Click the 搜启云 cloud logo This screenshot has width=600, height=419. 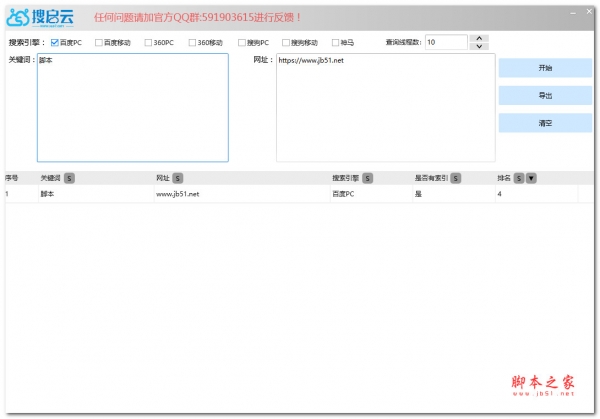[x=40, y=18]
